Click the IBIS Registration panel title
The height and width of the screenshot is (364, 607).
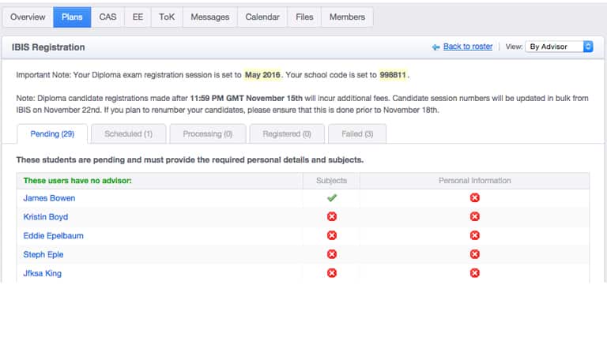point(48,47)
